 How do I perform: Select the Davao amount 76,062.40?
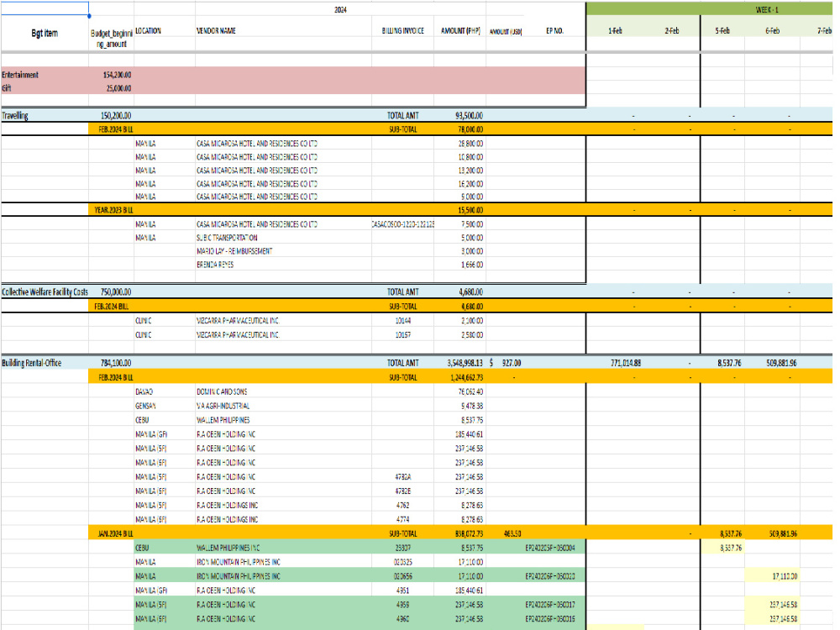470,392
